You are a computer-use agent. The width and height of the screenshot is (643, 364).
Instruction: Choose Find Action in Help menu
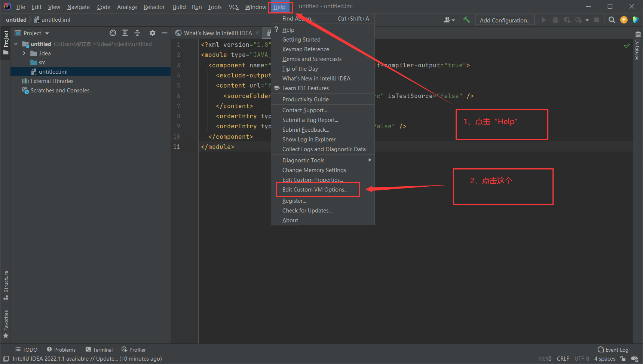pos(323,19)
